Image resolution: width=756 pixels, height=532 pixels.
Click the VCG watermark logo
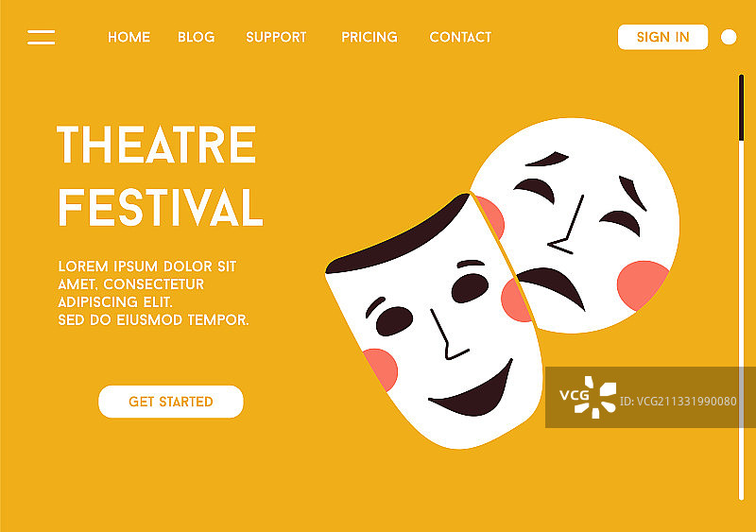pyautogui.click(x=588, y=397)
